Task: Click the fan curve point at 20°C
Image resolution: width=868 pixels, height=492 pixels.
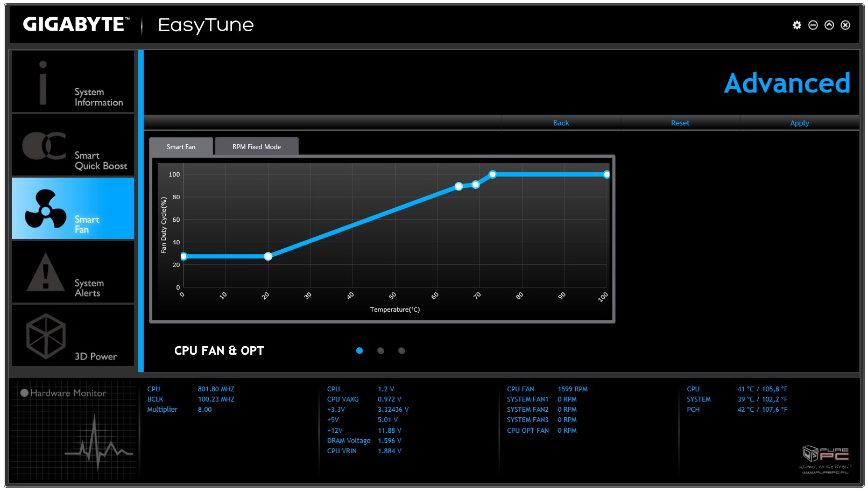Action: pos(268,256)
